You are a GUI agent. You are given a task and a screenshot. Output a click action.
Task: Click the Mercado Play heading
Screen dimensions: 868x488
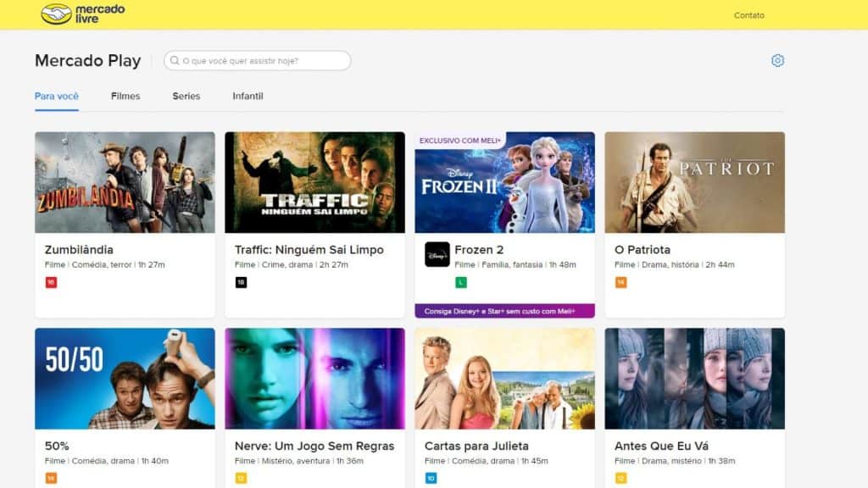coord(88,60)
